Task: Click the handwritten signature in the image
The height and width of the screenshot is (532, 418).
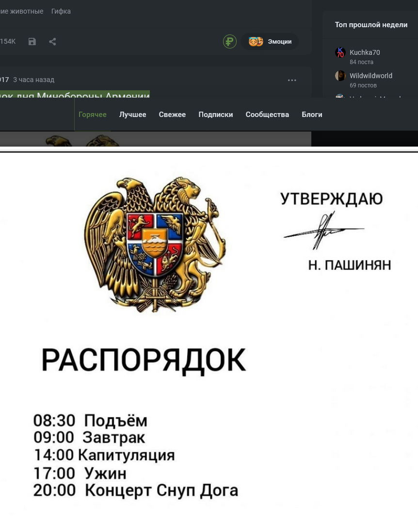Action: 324,231
